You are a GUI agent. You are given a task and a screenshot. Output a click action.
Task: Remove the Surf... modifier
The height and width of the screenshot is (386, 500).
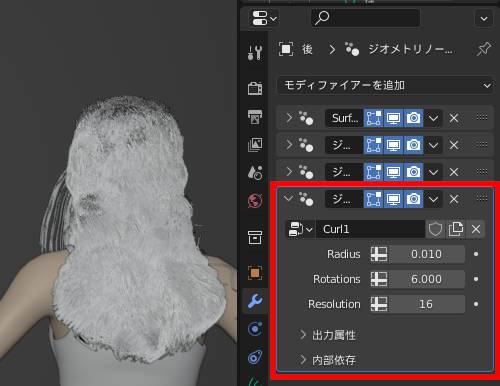[454, 118]
